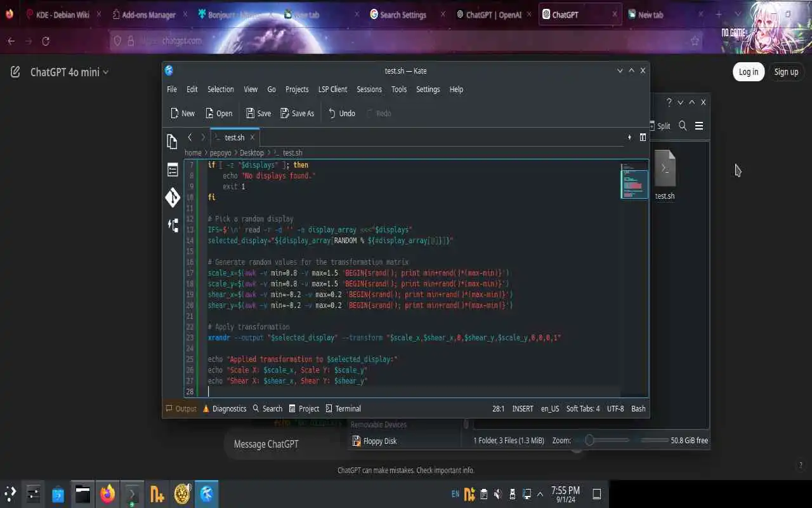This screenshot has width=812, height=508.
Task: Toggle INSERT mode in status bar
Action: [x=523, y=409]
